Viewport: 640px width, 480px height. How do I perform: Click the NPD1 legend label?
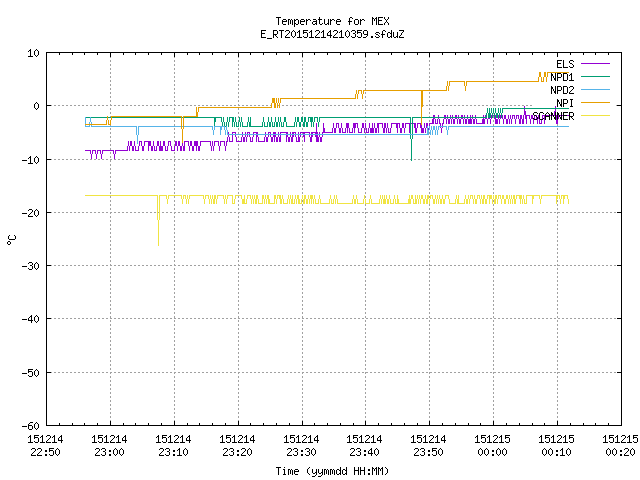[562, 77]
